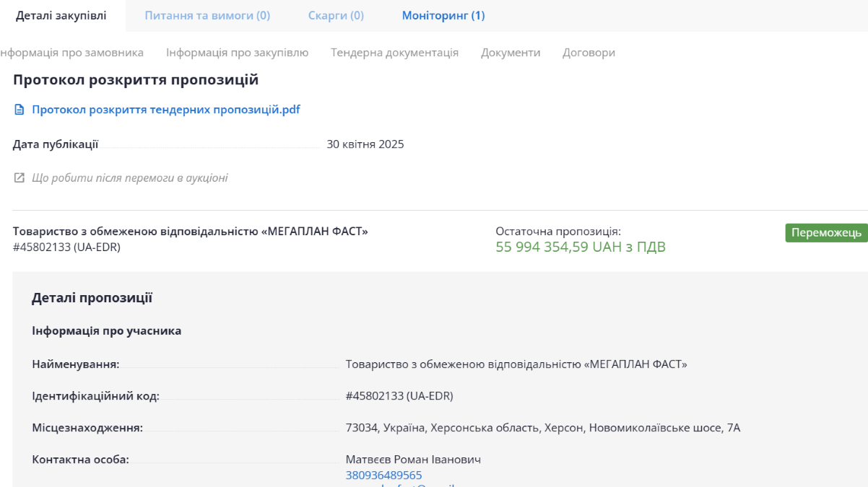Go to the Договори section

point(589,53)
